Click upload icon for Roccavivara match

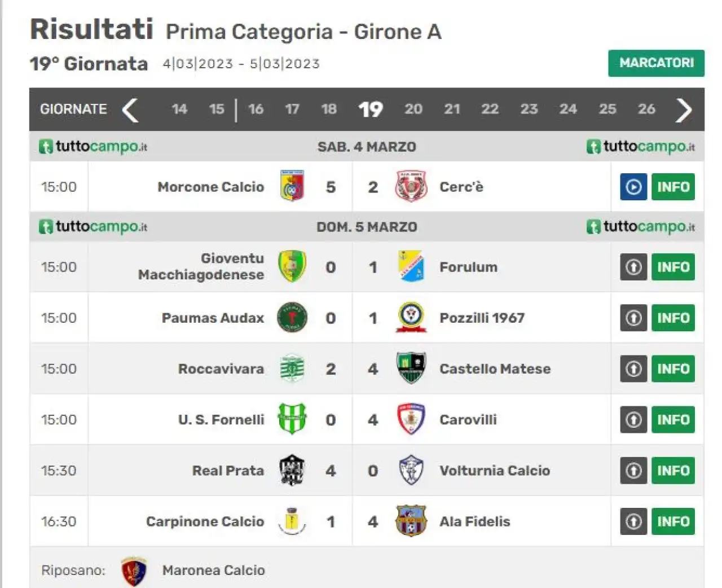[x=633, y=368]
